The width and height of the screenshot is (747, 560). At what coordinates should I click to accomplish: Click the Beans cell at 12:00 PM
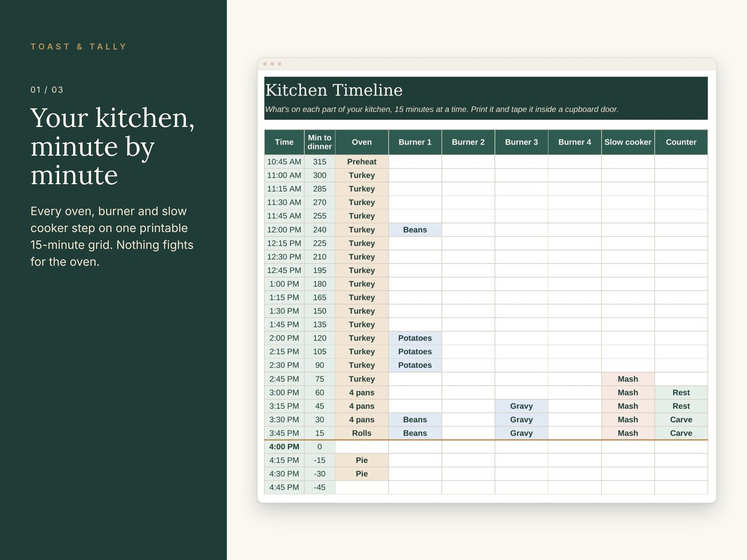(x=415, y=230)
